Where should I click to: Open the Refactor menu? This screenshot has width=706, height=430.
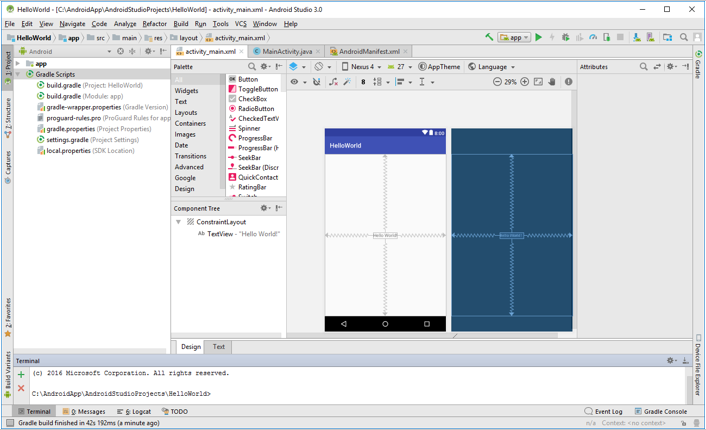154,24
